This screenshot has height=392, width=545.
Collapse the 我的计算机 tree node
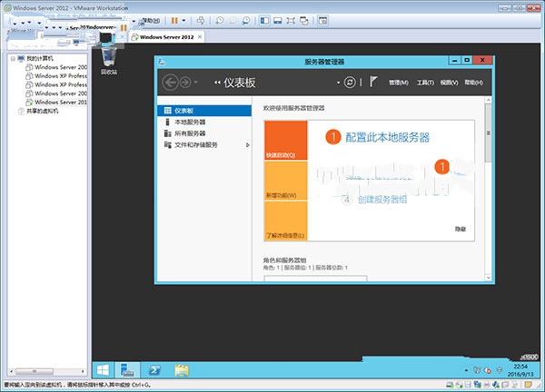(x=13, y=58)
